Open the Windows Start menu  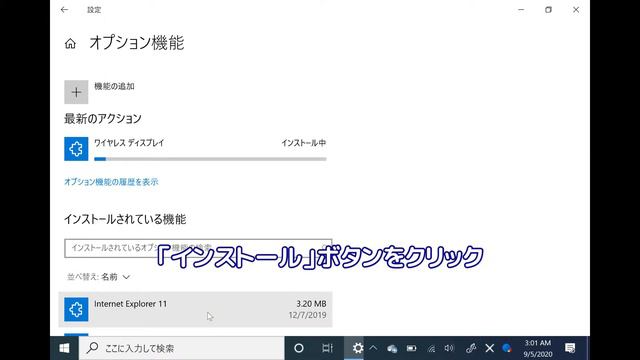click(64, 348)
